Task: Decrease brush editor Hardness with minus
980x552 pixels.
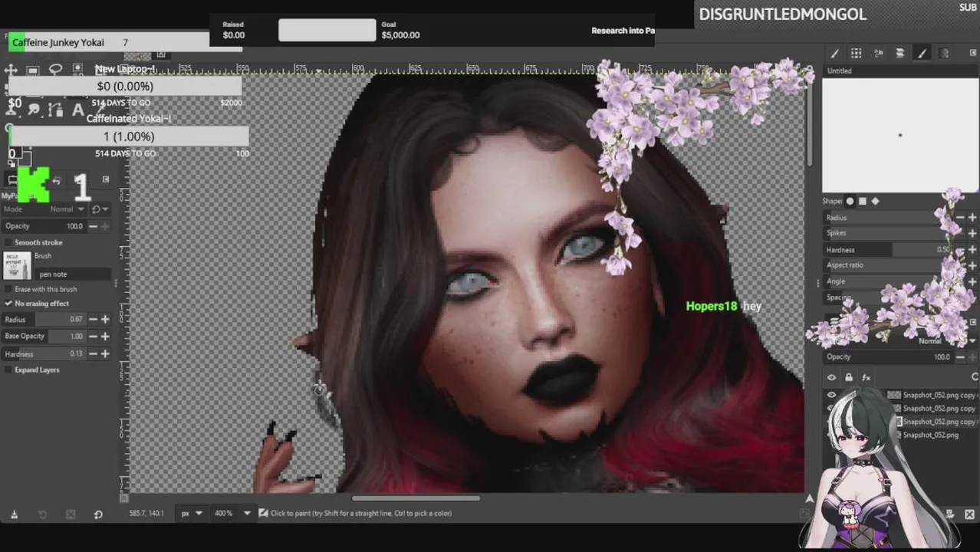Action: pos(959,250)
